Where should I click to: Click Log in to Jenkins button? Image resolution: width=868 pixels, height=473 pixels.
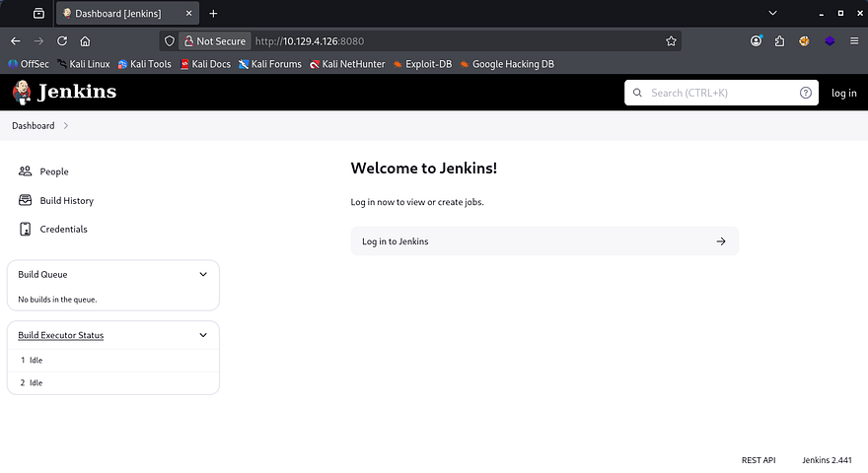(543, 241)
